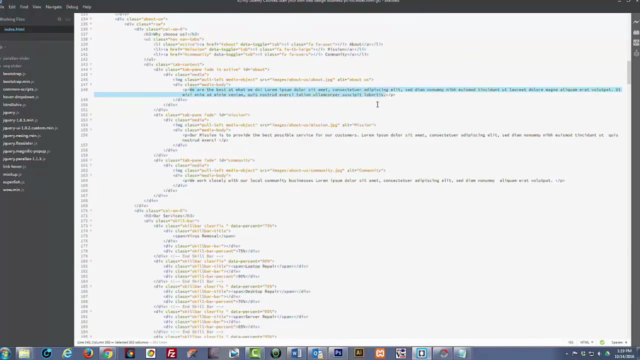Open wow.min.js in the file tree

pos(13,190)
